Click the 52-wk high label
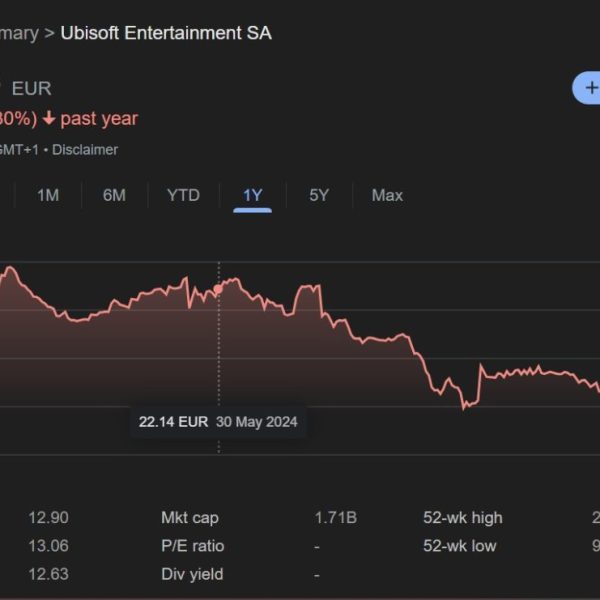 point(463,518)
